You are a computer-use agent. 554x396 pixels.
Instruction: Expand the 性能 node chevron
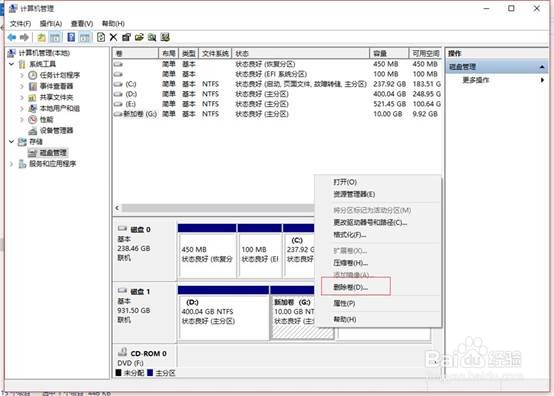(x=22, y=119)
